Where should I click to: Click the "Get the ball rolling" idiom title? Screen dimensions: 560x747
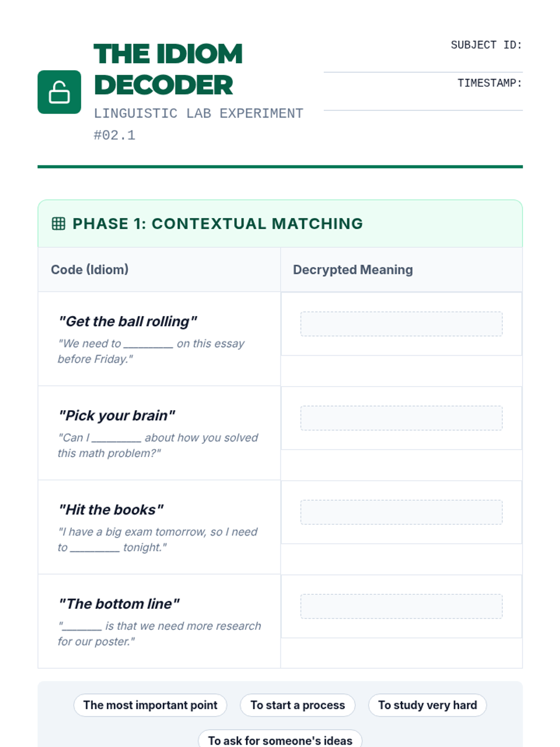click(128, 321)
